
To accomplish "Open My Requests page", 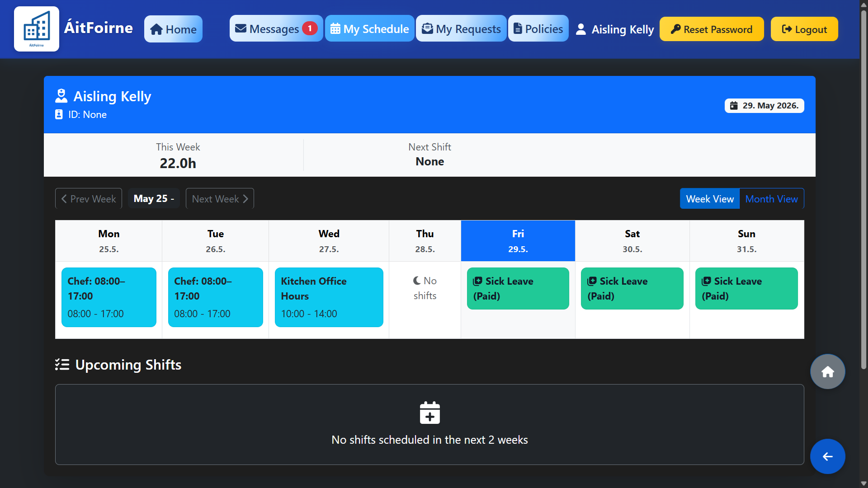I will pos(461,28).
